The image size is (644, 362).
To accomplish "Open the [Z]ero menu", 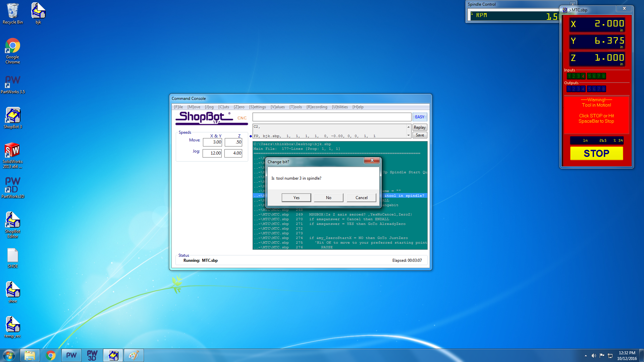I will [239, 107].
